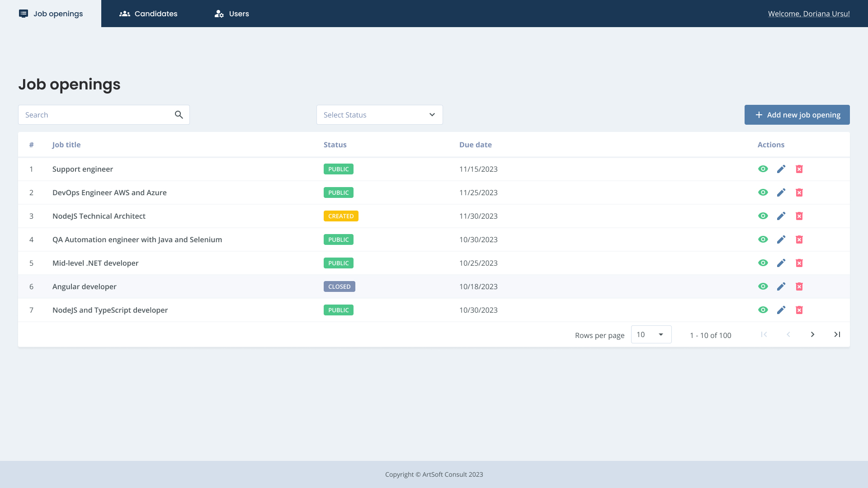868x488 pixels.
Task: Click the Mid-level .NET developer title
Action: [x=95, y=263]
